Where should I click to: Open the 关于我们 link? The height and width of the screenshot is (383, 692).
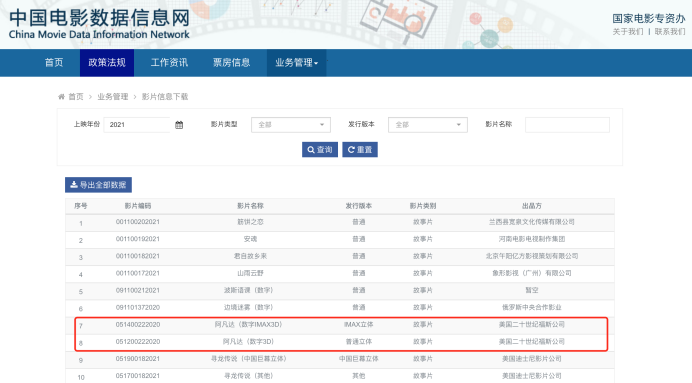628,31
